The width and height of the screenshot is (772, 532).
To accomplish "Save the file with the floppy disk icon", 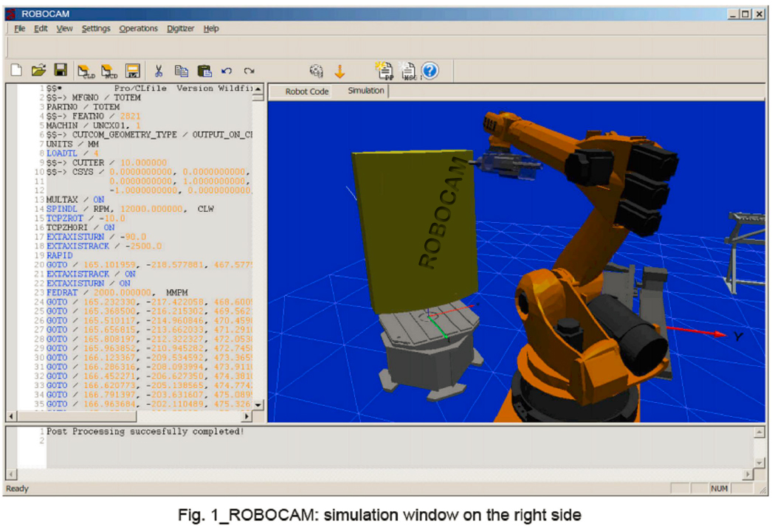I will coord(61,70).
